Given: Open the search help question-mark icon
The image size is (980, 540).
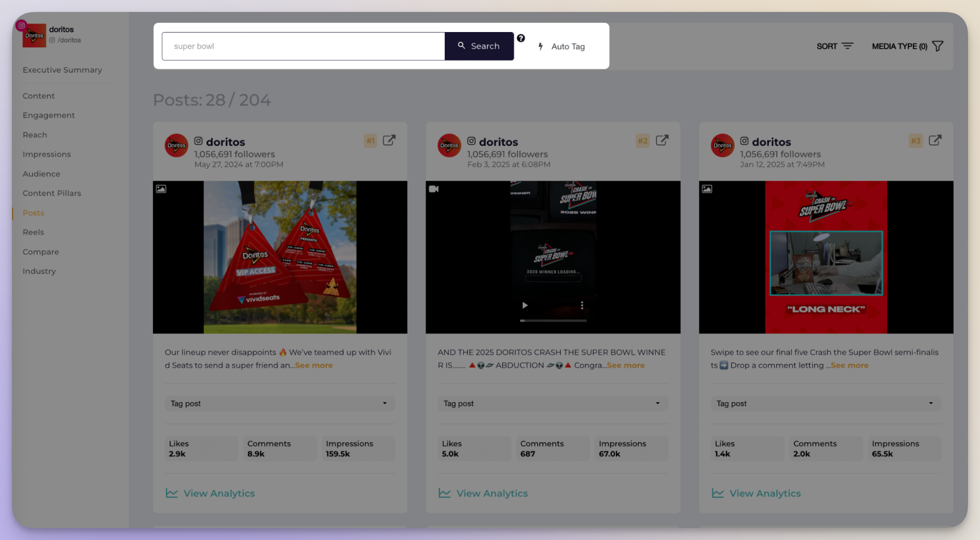Looking at the screenshot, I should pos(521,38).
